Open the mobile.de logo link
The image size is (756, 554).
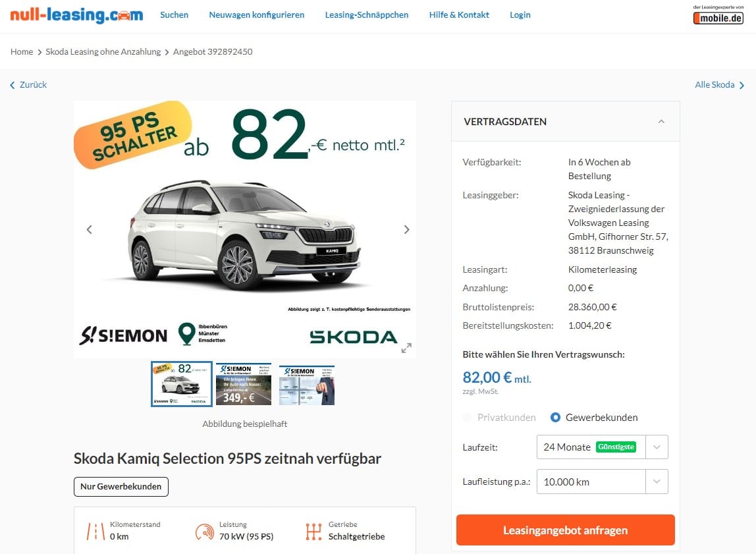(718, 15)
